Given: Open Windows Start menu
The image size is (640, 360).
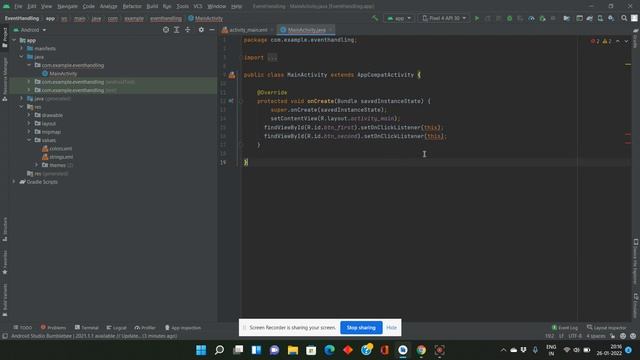Looking at the screenshot, I should coord(201,350).
